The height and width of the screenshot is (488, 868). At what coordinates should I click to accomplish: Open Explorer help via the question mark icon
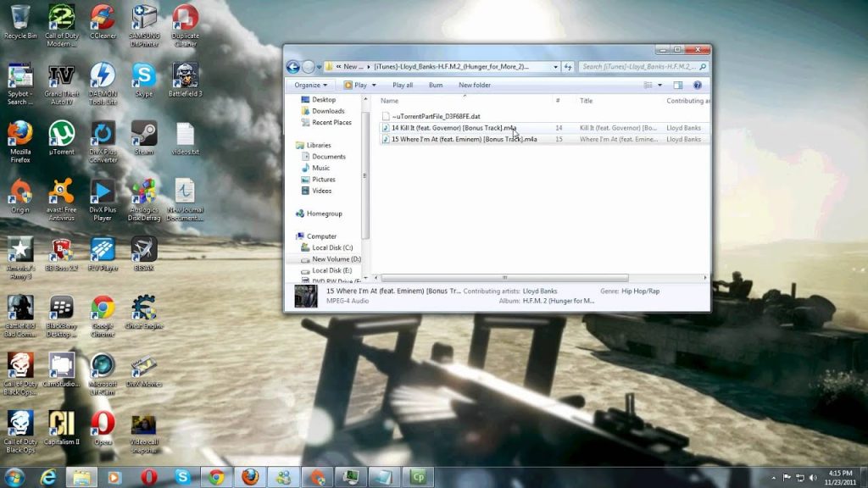tap(697, 85)
